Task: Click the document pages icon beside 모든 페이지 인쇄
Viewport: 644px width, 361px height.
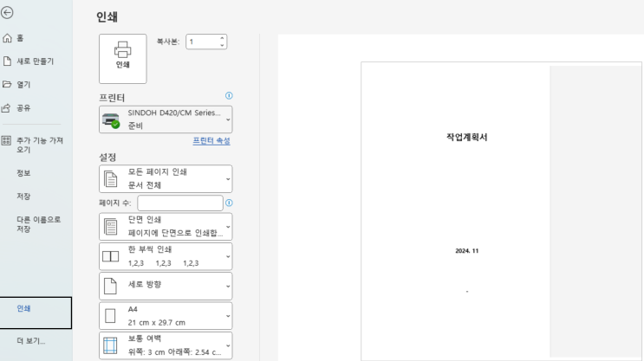Action: point(110,179)
